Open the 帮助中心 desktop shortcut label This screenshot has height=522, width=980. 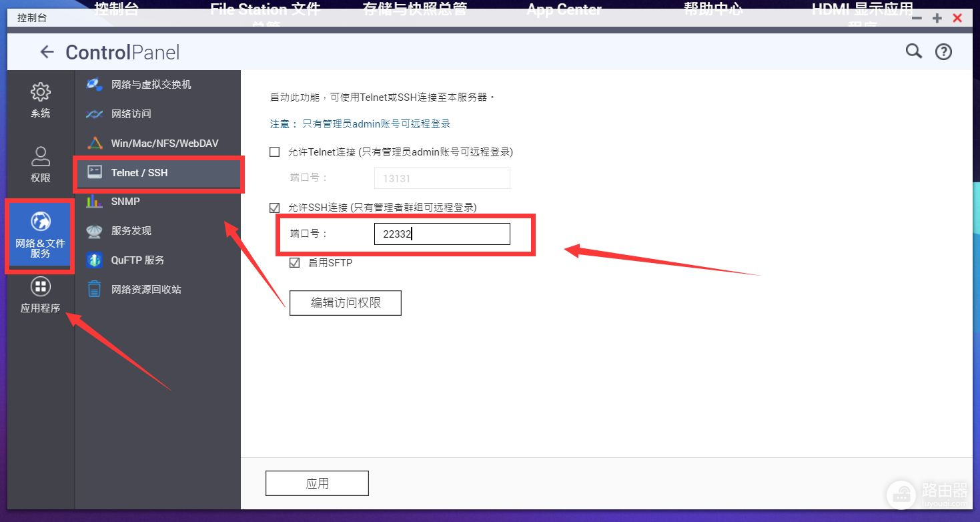(x=713, y=9)
